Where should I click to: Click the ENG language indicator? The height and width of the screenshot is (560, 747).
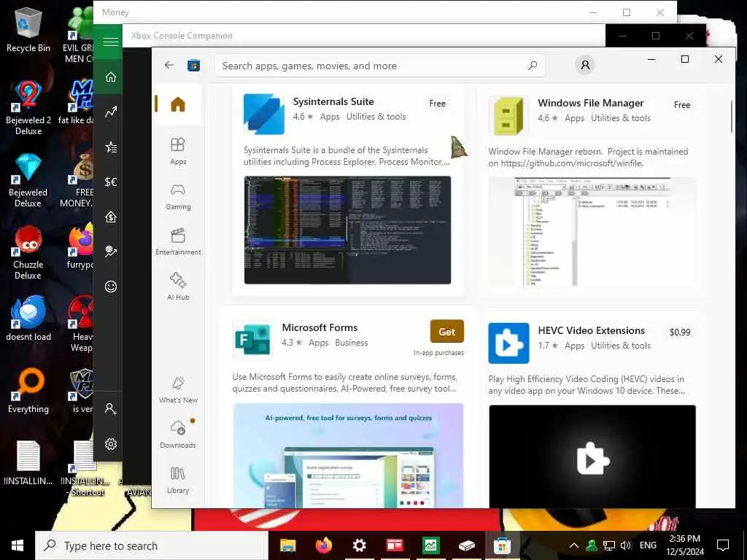click(x=648, y=545)
